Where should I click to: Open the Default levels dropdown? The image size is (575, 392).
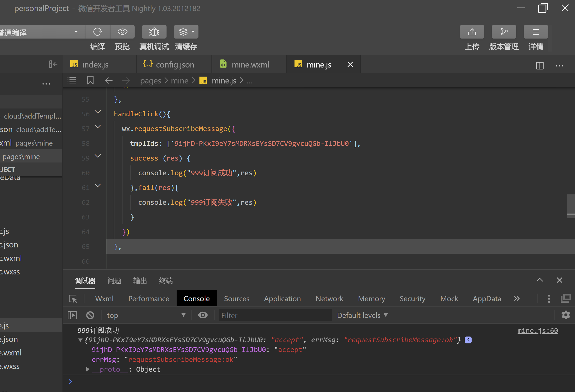tap(362, 315)
